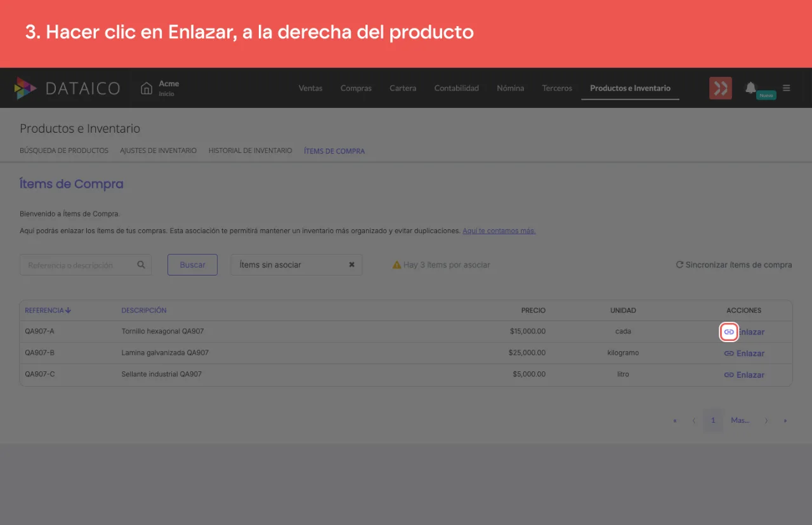This screenshot has height=525, width=812.
Task: Open the Compras menu
Action: (x=356, y=88)
